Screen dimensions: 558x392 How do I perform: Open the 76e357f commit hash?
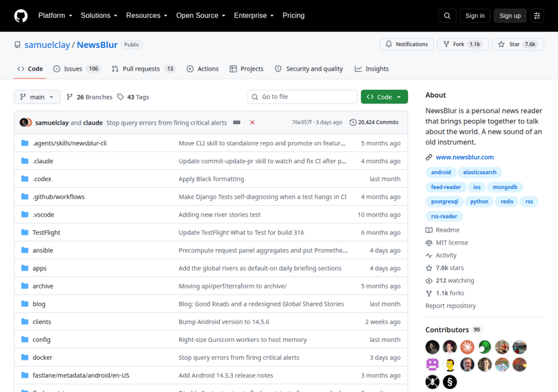301,122
